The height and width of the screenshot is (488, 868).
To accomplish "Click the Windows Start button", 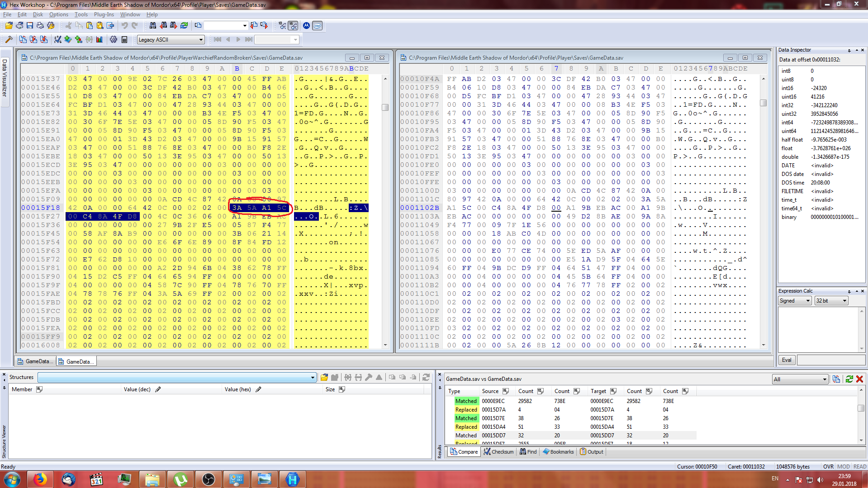I will coord(12,479).
